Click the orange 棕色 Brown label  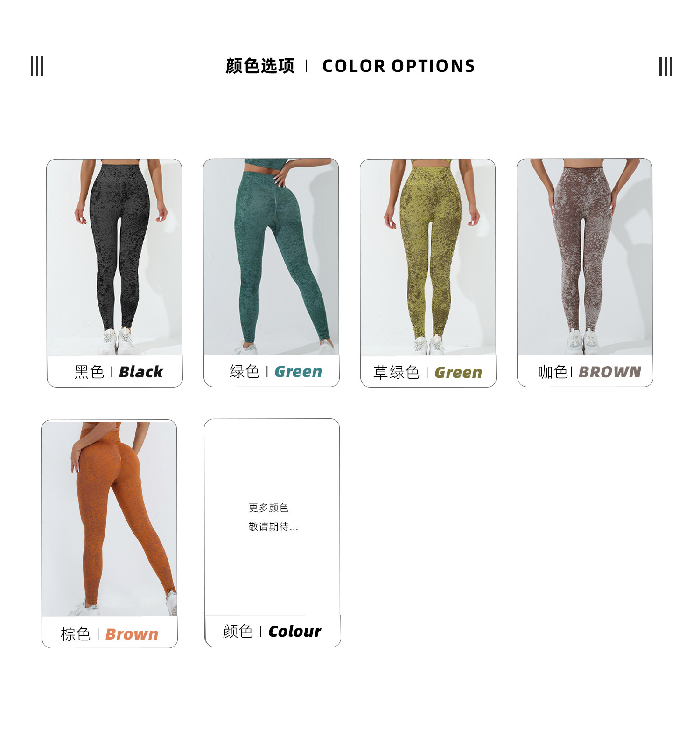point(109,634)
